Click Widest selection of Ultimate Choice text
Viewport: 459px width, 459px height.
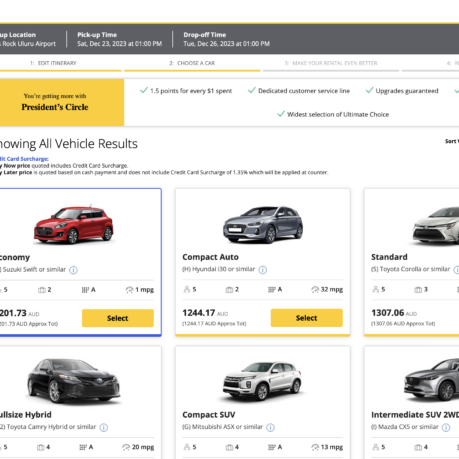click(x=338, y=114)
